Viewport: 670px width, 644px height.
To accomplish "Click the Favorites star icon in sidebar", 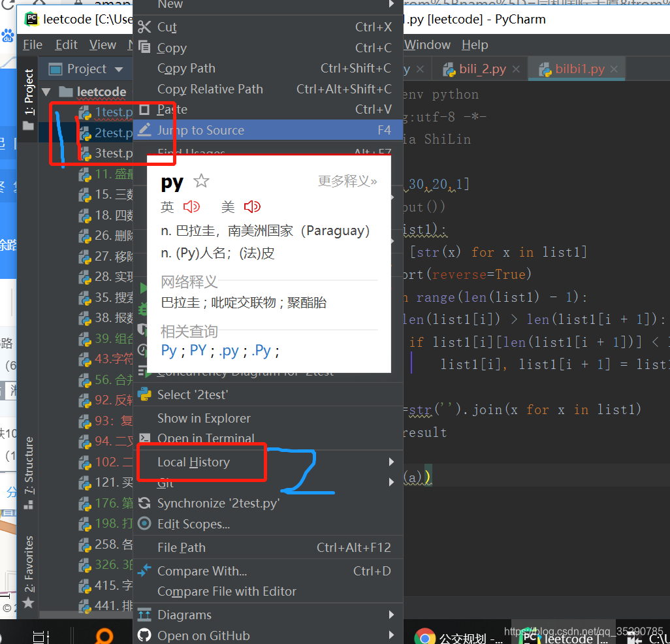I will click(x=28, y=603).
